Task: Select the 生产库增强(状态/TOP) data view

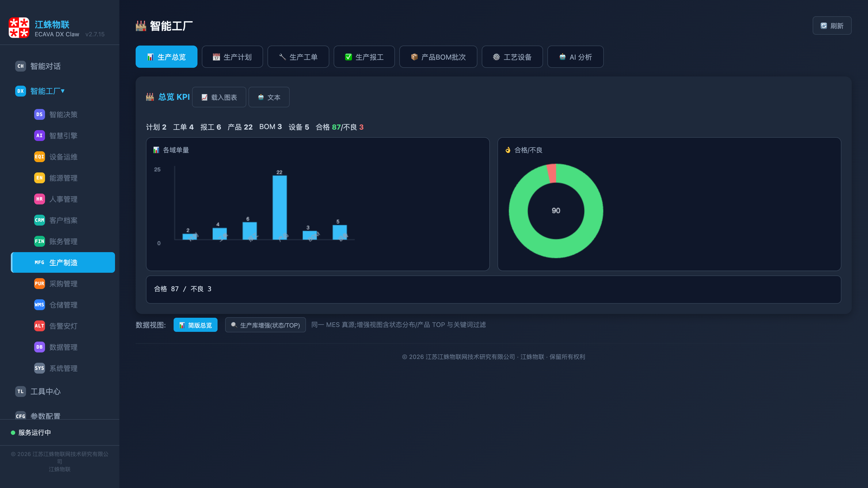Action: tap(265, 325)
